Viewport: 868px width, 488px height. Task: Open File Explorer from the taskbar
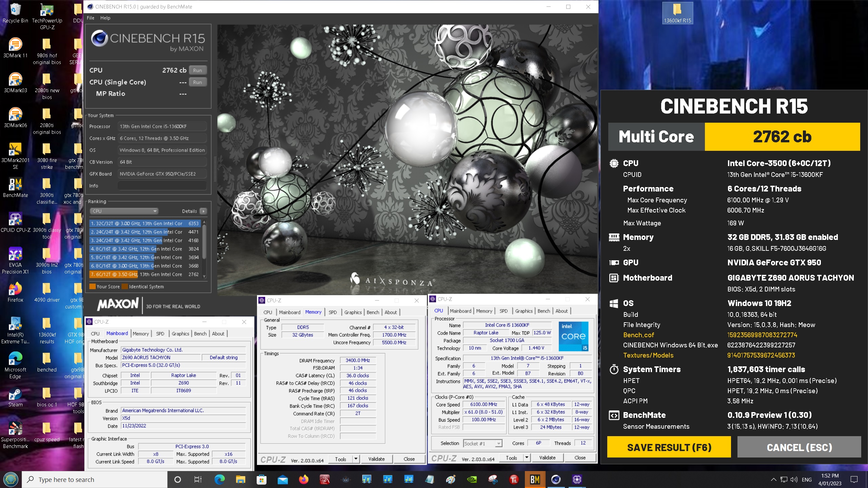241,480
